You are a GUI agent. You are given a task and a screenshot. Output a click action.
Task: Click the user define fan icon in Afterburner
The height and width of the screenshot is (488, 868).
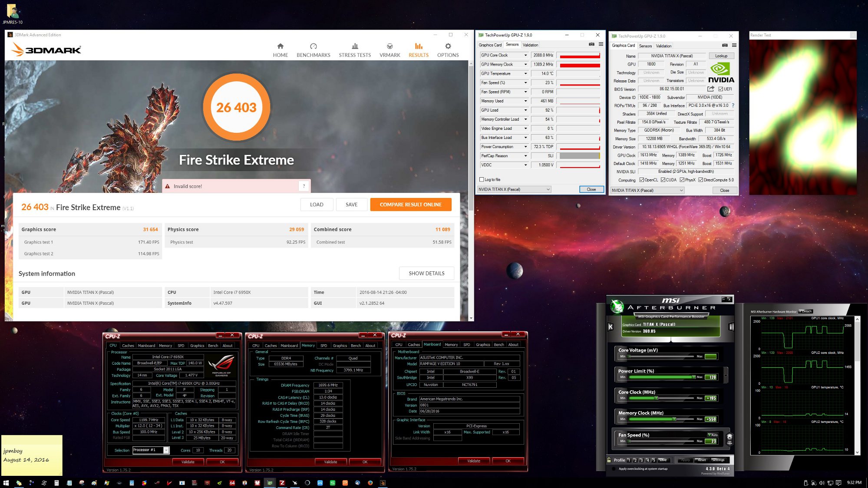click(729, 439)
